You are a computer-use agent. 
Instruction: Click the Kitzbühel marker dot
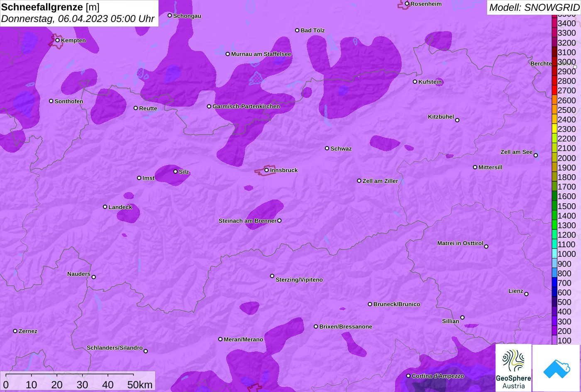[457, 120]
